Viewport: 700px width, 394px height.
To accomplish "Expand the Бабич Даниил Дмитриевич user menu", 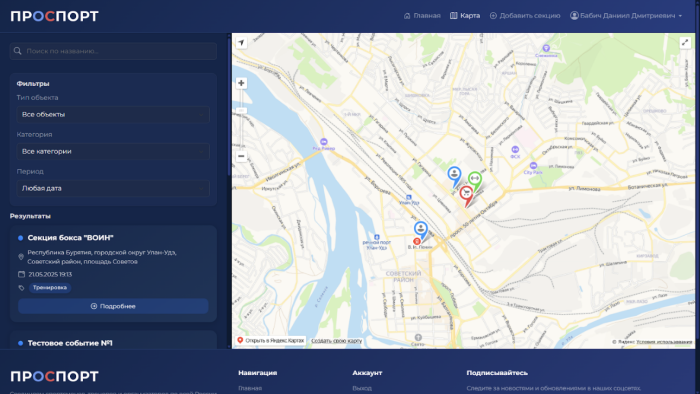I will click(x=626, y=16).
